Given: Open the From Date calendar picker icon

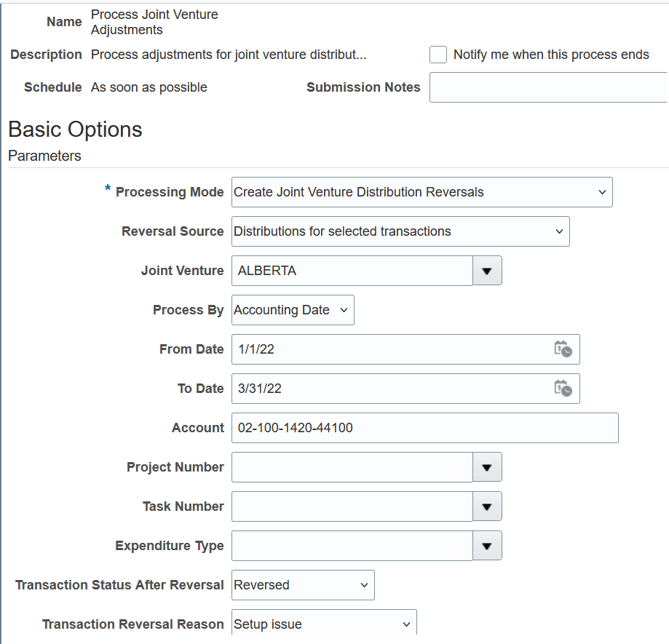Looking at the screenshot, I should coord(563,349).
